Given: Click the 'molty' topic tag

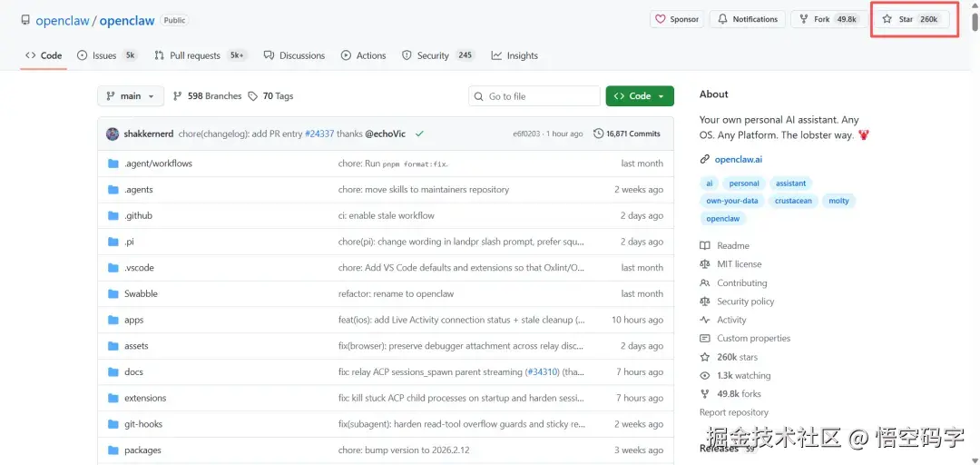Looking at the screenshot, I should pyautogui.click(x=838, y=201).
